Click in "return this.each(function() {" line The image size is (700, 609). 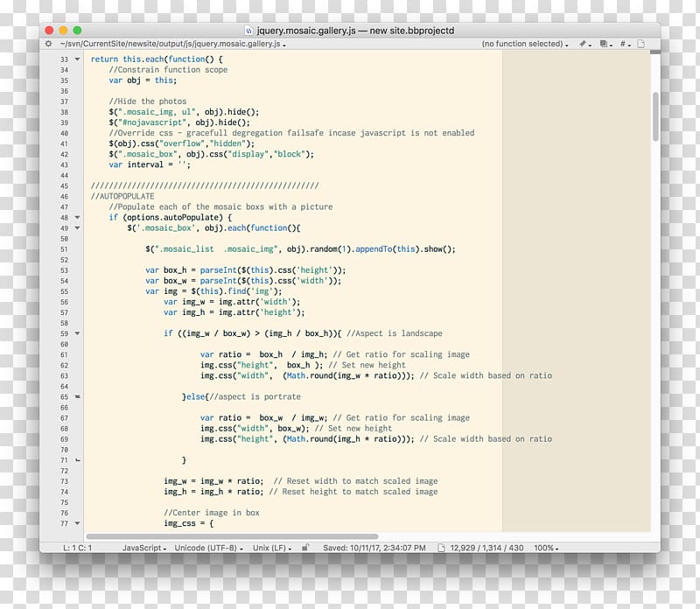(157, 59)
